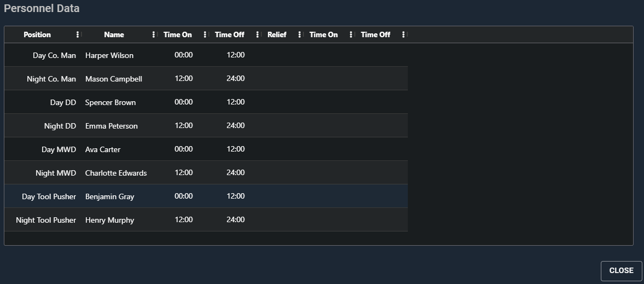The image size is (644, 284).
Task: Click the name Emma Peterson
Action: click(x=112, y=126)
